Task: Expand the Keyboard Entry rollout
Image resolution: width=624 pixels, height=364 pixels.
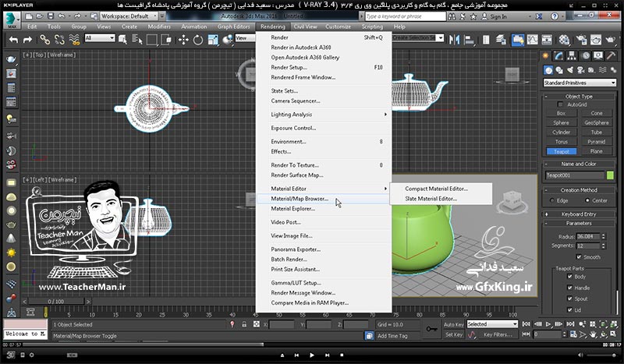Action: pos(579,214)
